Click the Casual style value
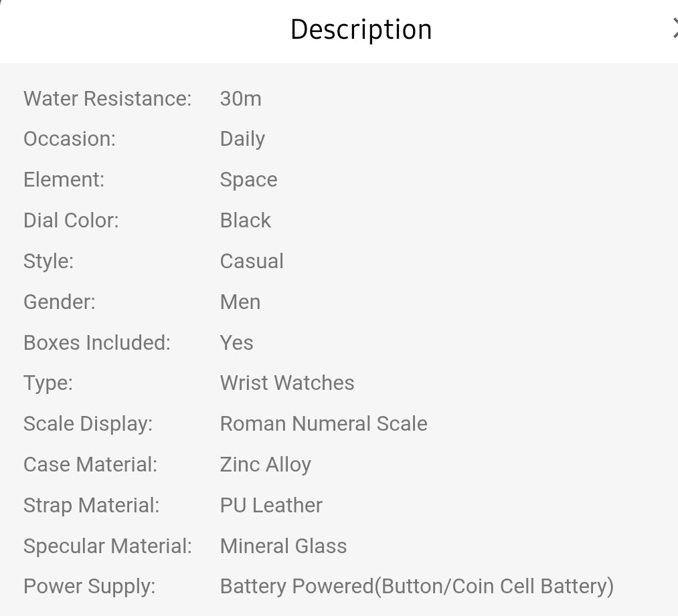Image resolution: width=678 pixels, height=616 pixels. (x=252, y=261)
